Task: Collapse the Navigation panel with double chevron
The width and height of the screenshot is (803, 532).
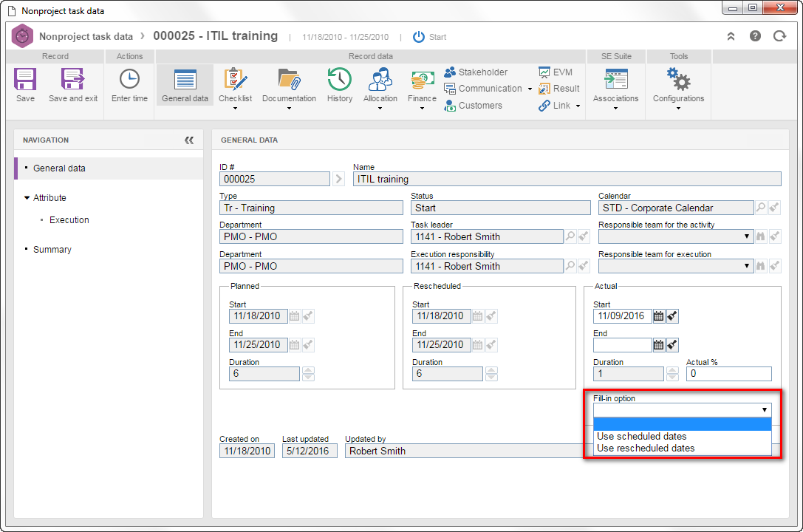Action: (x=189, y=140)
